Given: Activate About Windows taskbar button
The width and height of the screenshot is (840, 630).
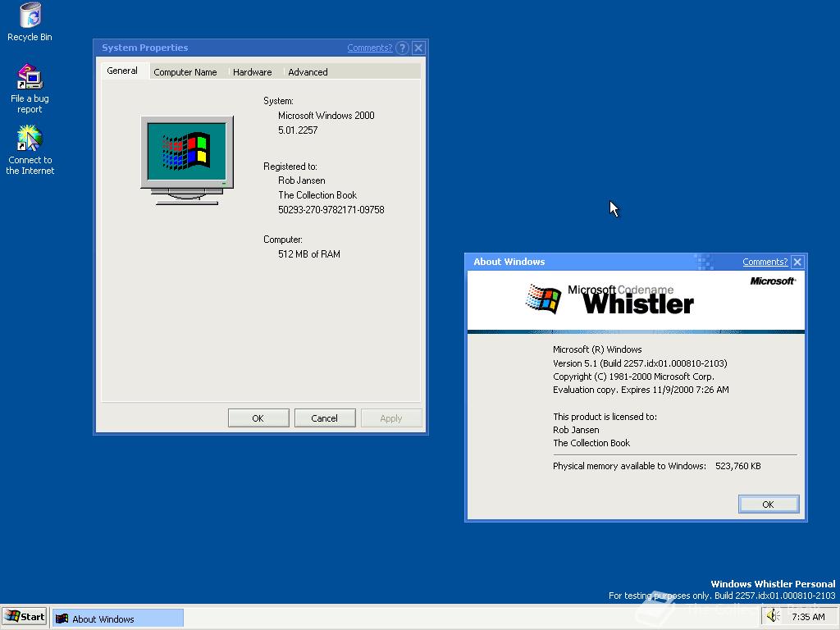Looking at the screenshot, I should tap(118, 619).
